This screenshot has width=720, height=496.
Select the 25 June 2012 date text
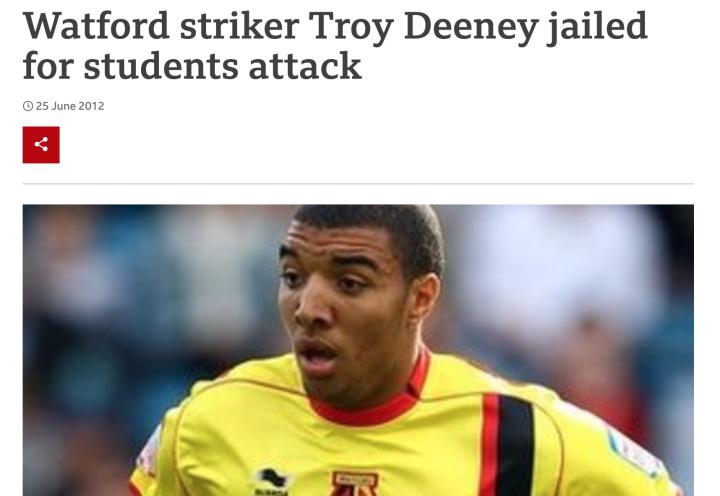(x=70, y=106)
